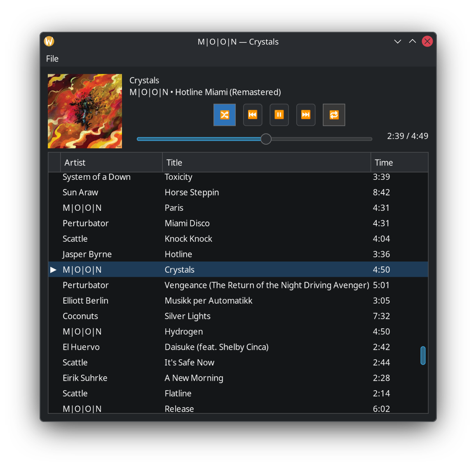The width and height of the screenshot is (476, 469).
Task: Select the Miami Disco track
Action: (x=238, y=223)
